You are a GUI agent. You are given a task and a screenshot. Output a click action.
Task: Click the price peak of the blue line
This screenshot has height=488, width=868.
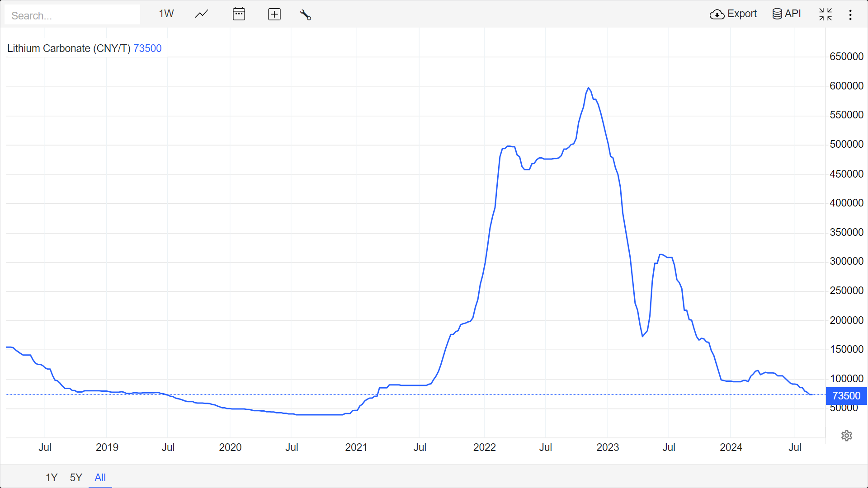tap(588, 88)
